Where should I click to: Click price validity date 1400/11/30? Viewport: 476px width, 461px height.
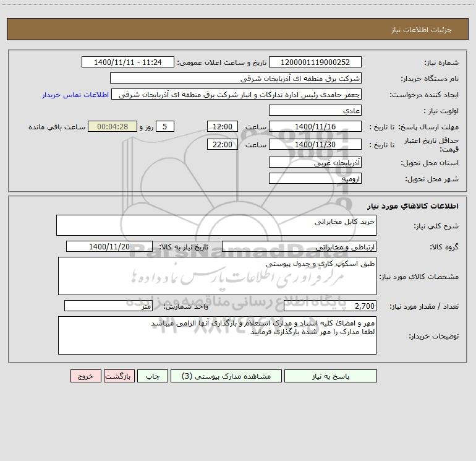coord(315,144)
